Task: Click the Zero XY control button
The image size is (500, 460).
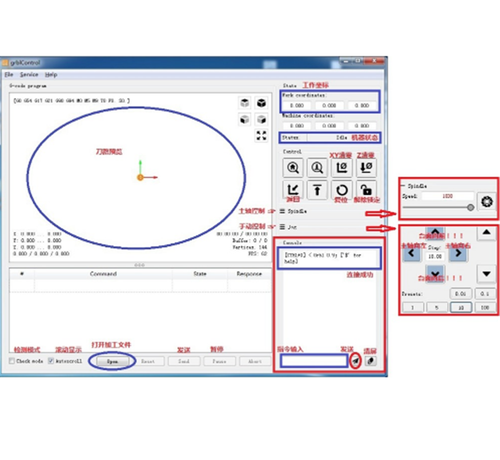Action: (341, 167)
